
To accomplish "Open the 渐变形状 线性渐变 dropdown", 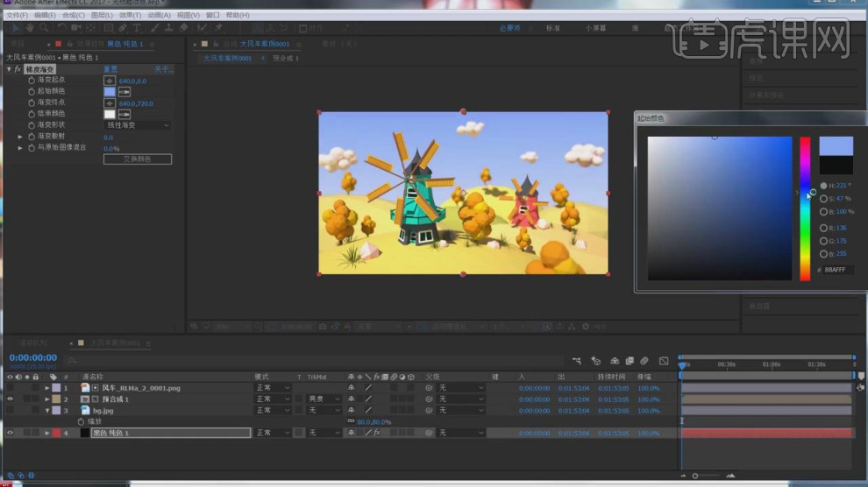I will point(138,125).
